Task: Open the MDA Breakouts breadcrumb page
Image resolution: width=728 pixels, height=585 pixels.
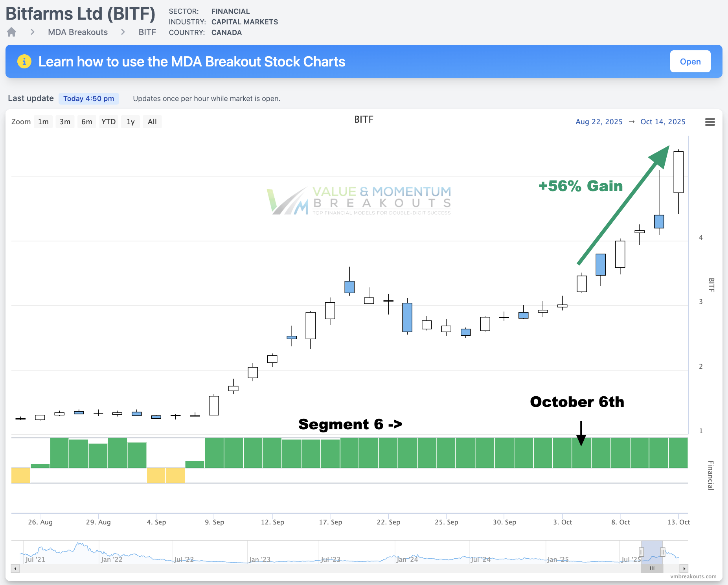Action: point(77,32)
